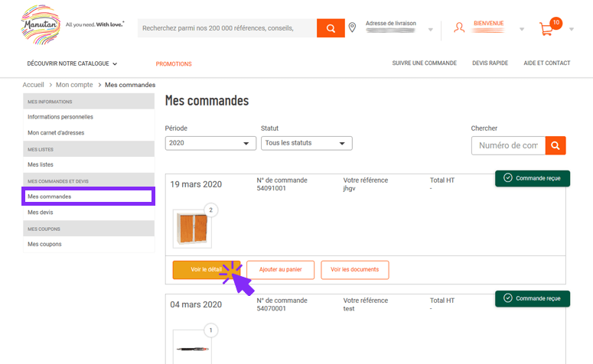Click the user account profile icon
This screenshot has height=364, width=593.
(459, 28)
